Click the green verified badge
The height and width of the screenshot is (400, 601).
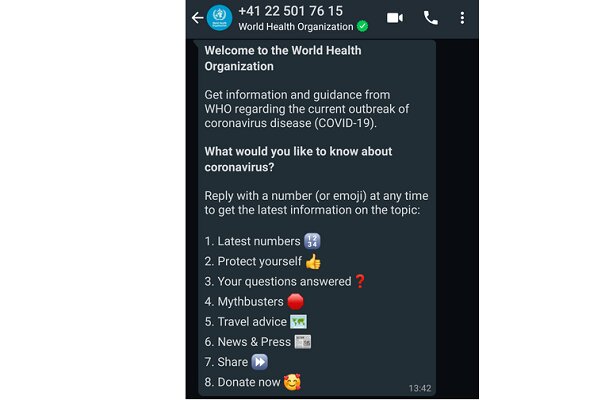click(362, 26)
